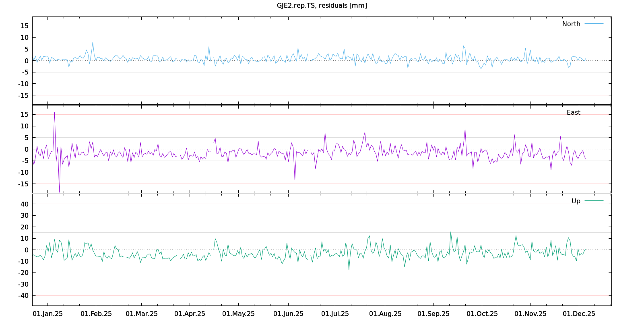
Task: Click the purple East legend line
Action: [594, 112]
